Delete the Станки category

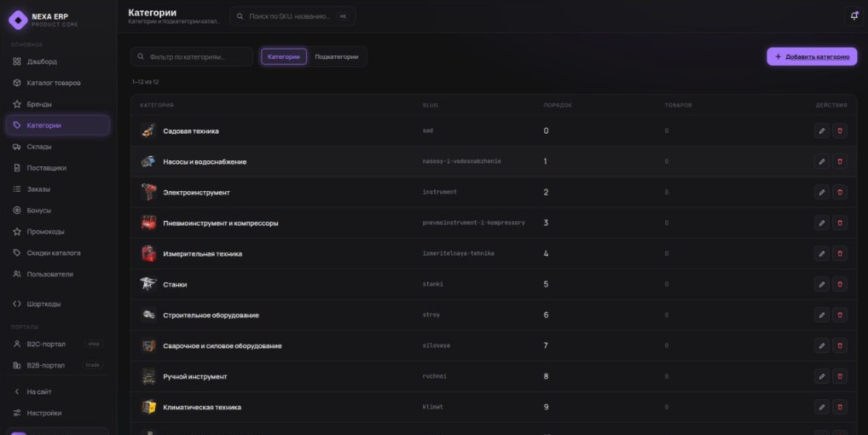point(840,284)
